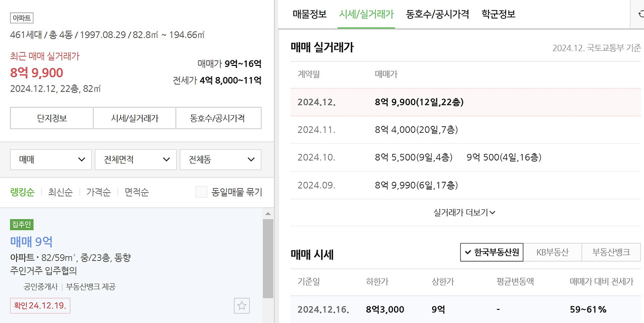The image size is (644, 323).
Task: Sort listings by 가격순
Action: (x=99, y=192)
